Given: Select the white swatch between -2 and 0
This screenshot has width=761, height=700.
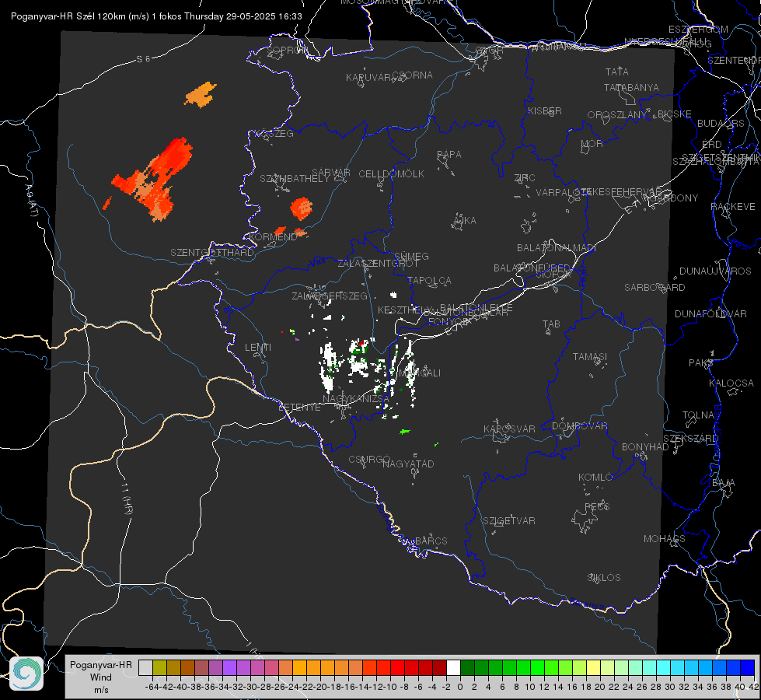Looking at the screenshot, I should (453, 667).
